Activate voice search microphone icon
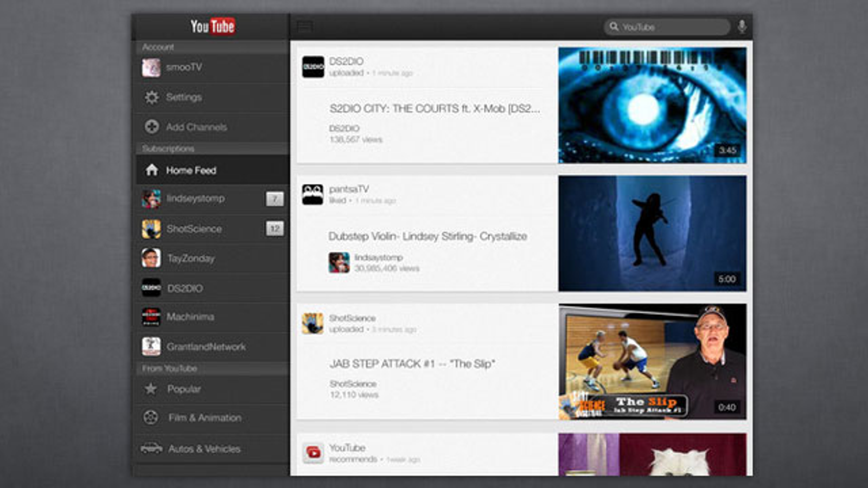Viewport: 868px width, 488px height. click(x=742, y=27)
